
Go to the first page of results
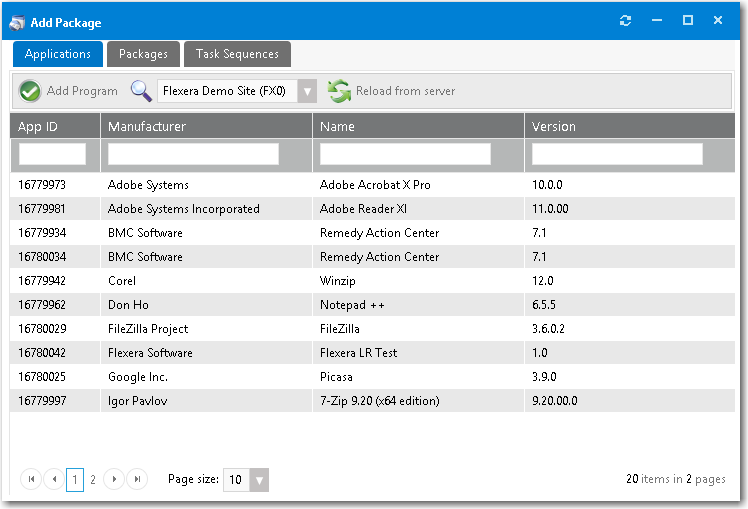[32, 480]
